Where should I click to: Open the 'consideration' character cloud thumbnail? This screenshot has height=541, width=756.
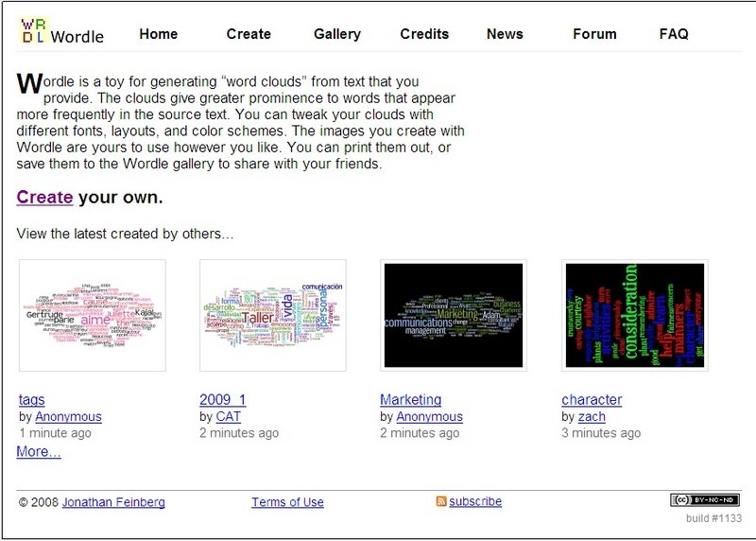coord(634,316)
